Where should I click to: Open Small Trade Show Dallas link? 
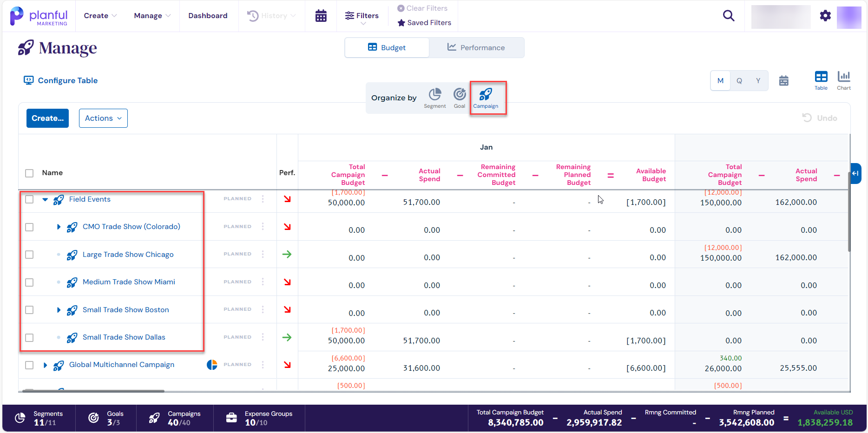coord(124,337)
